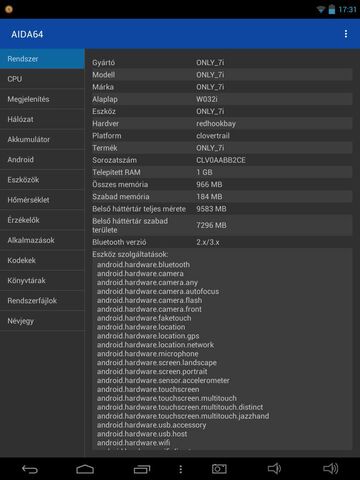Select android.hardware.location.gps entry
The image size is (360, 480).
coord(148,336)
